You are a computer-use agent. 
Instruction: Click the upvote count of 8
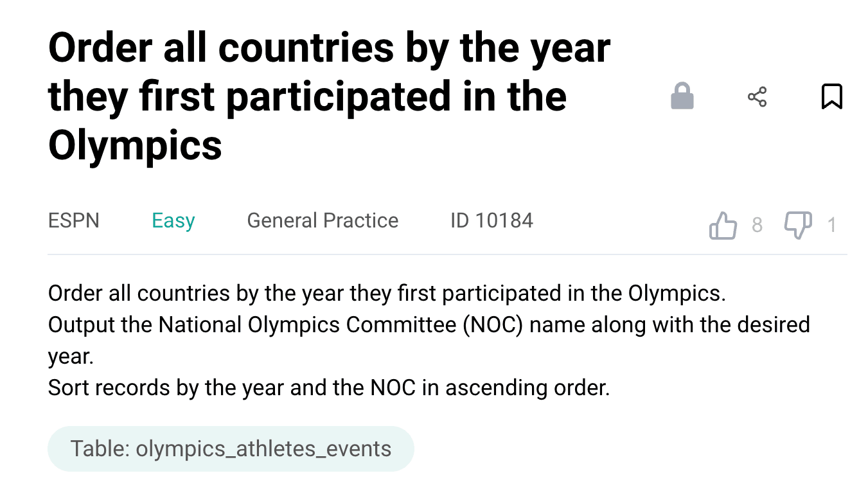click(x=757, y=226)
